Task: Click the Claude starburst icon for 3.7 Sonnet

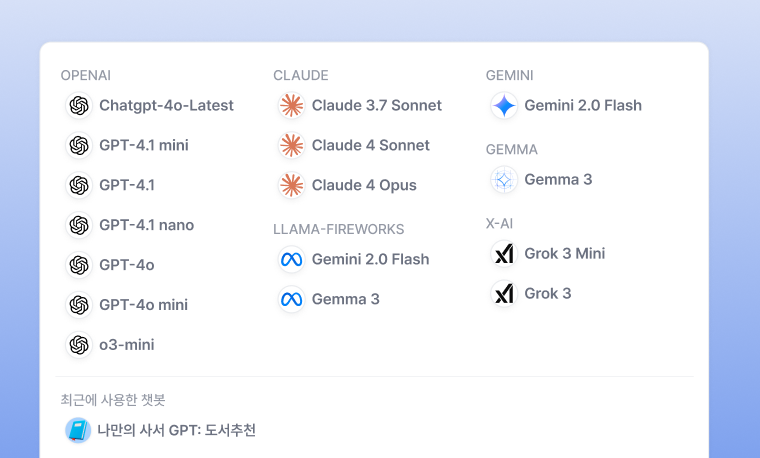Action: 291,106
